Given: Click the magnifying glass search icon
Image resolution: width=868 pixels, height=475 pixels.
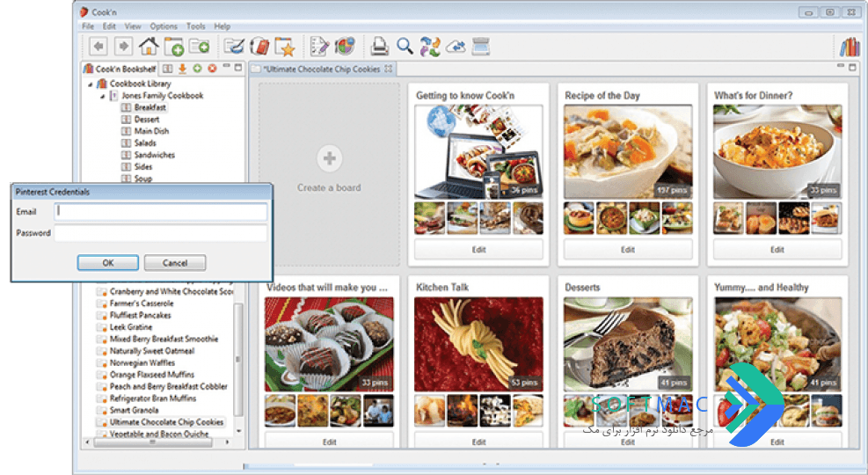Looking at the screenshot, I should [x=405, y=47].
